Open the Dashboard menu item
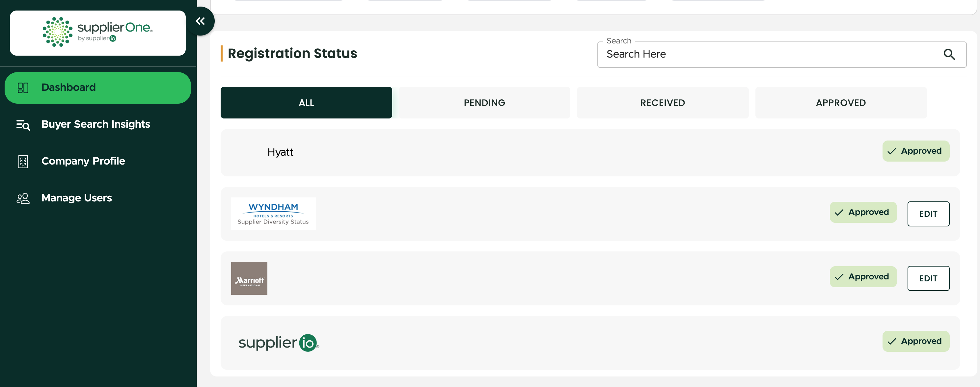The height and width of the screenshot is (387, 980). pyautogui.click(x=98, y=88)
